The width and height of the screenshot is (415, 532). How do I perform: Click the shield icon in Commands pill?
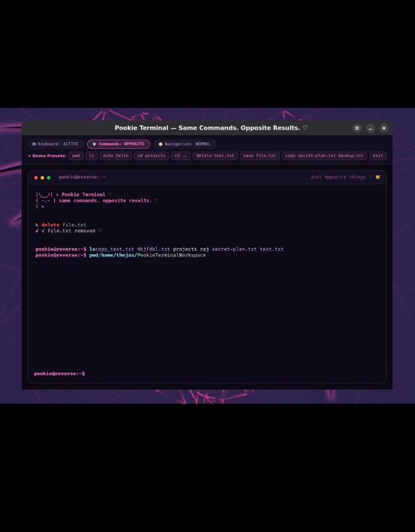point(94,144)
